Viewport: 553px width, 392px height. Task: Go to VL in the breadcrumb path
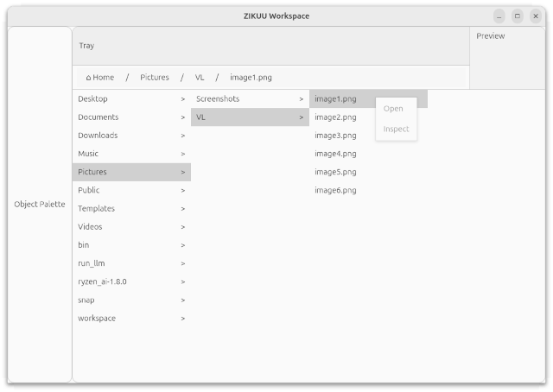[200, 78]
